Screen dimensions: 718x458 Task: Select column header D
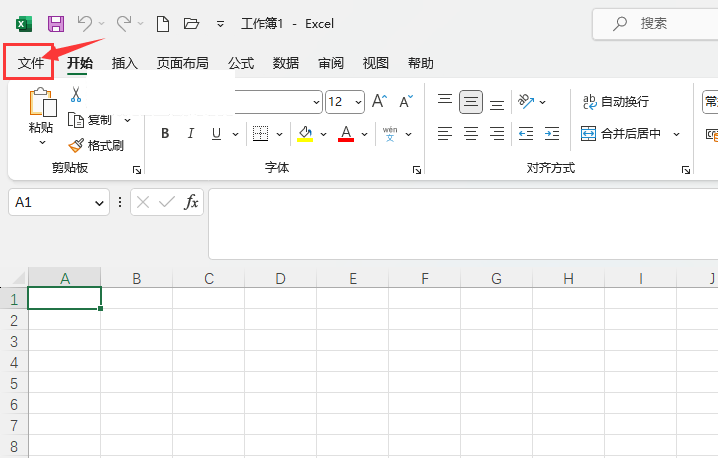[x=280, y=278]
